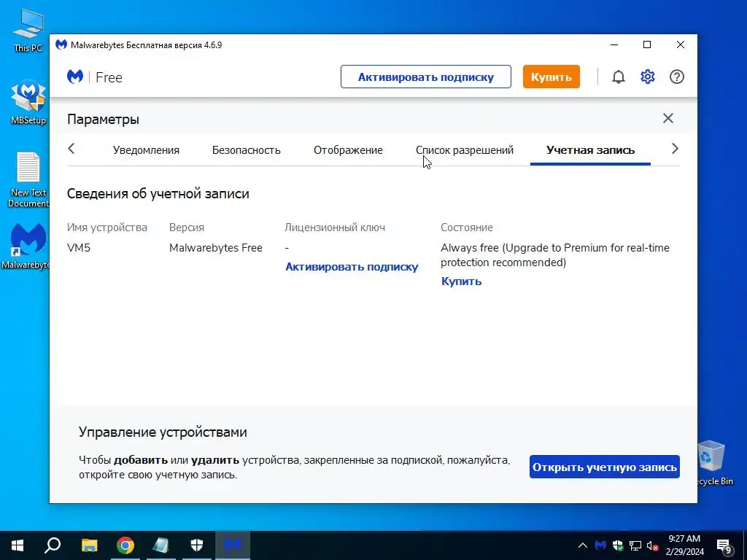Show previous settings tabs with the left arrow
The height and width of the screenshot is (560, 747).
tap(71, 149)
